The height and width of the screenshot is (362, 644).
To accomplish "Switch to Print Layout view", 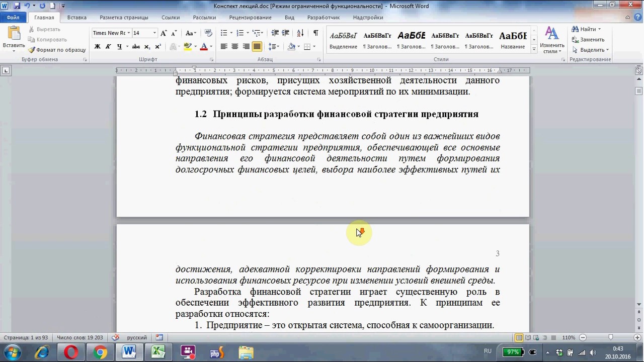I will coord(519,337).
